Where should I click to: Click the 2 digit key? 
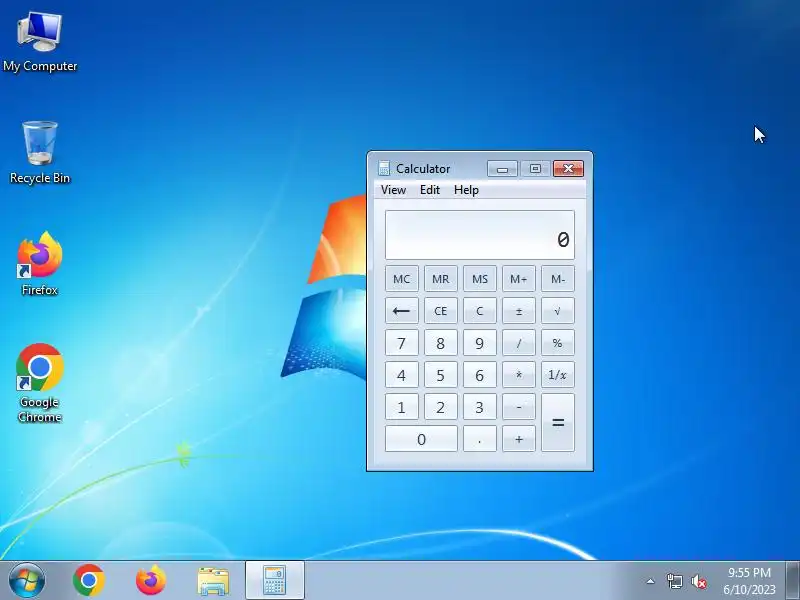[x=441, y=407]
